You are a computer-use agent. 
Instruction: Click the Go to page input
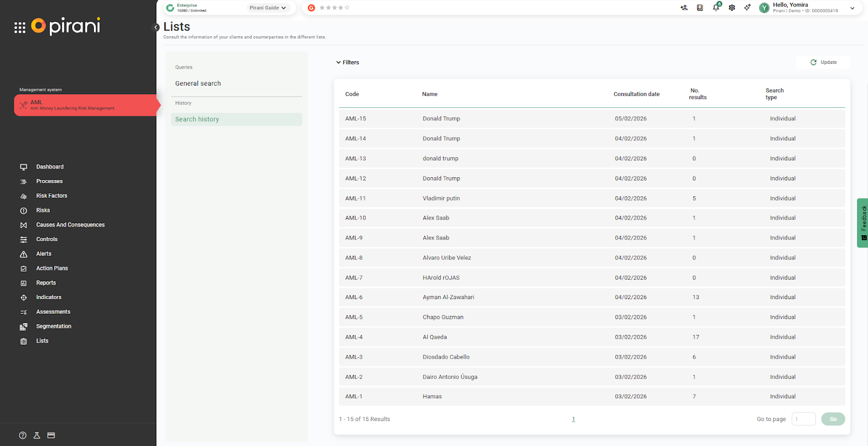click(x=803, y=419)
